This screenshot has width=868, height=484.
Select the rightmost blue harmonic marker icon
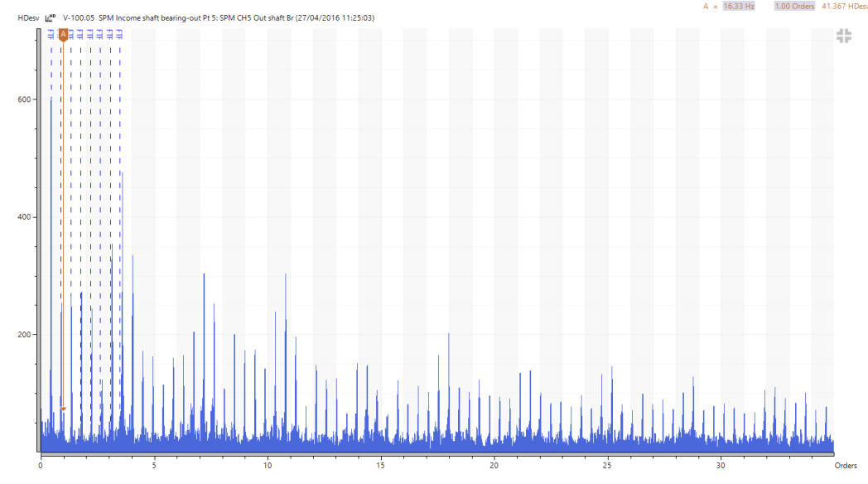[x=120, y=34]
